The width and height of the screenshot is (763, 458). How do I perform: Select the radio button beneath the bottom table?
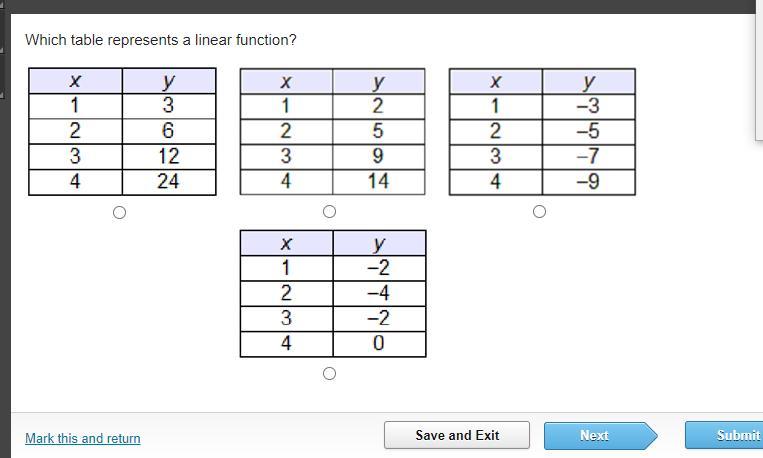point(329,373)
